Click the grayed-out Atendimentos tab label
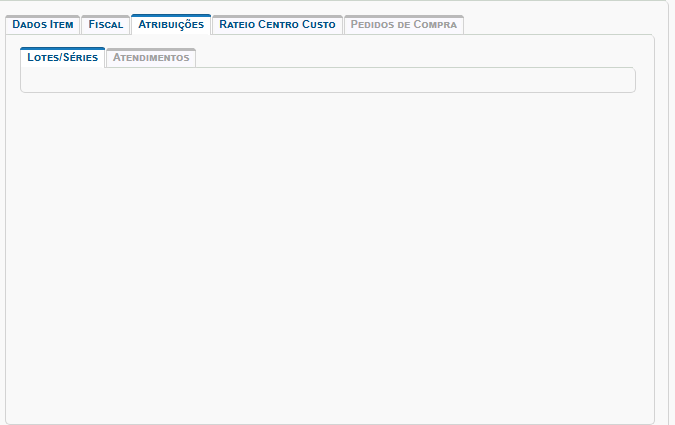This screenshot has height=425, width=675. click(x=151, y=58)
